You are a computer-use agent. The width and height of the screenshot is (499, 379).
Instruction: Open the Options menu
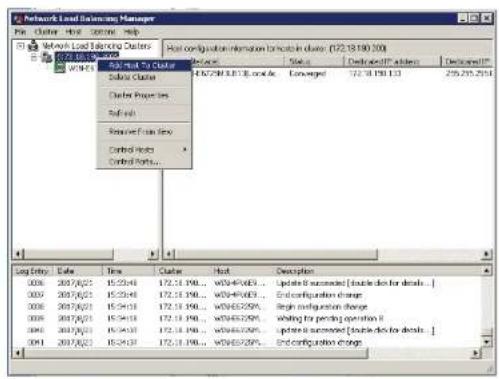(103, 32)
